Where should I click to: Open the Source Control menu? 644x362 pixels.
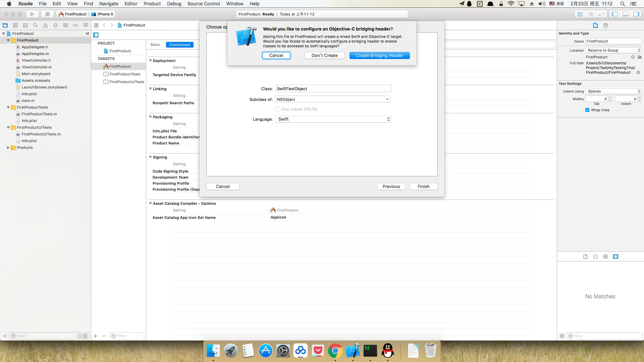(204, 4)
